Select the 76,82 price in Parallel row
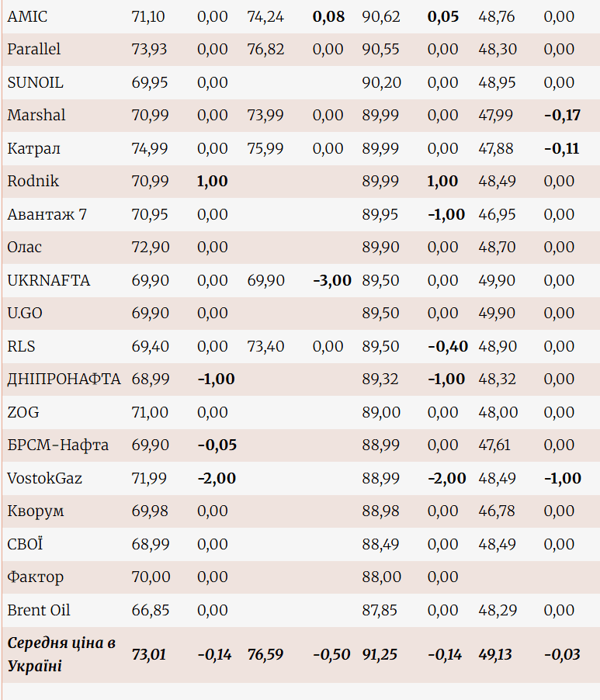The height and width of the screenshot is (700, 600). coord(266,50)
